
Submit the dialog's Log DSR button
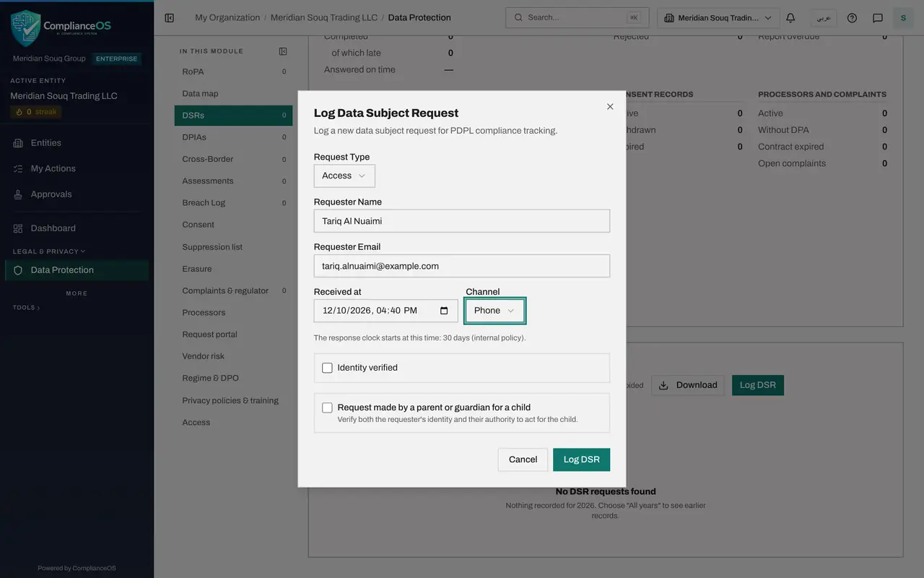[581, 460]
